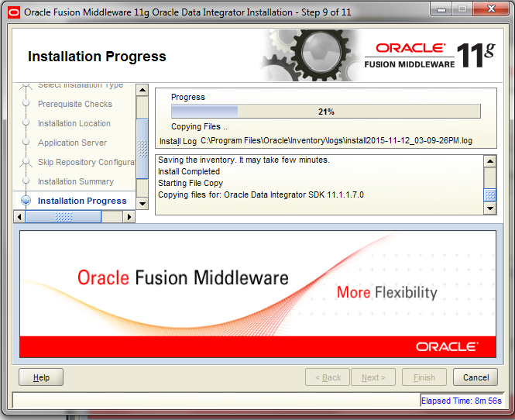The height and width of the screenshot is (420, 515).
Task: Click the Oracle Fusion Middleware 11g header logo
Action: coord(430,55)
